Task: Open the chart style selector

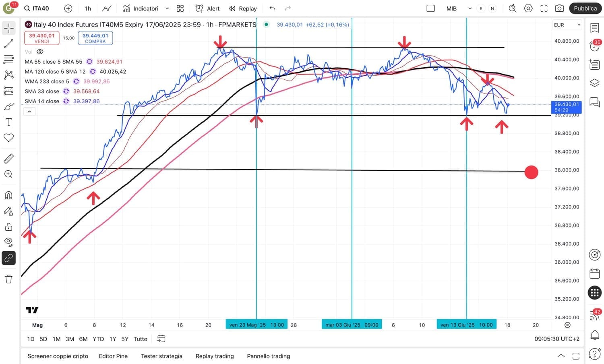Action: click(x=107, y=8)
